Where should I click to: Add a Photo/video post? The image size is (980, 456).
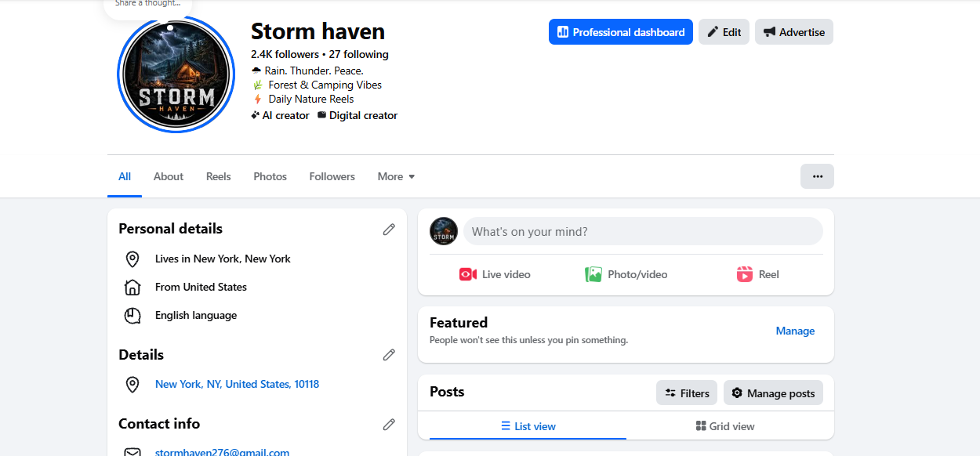pyautogui.click(x=626, y=274)
